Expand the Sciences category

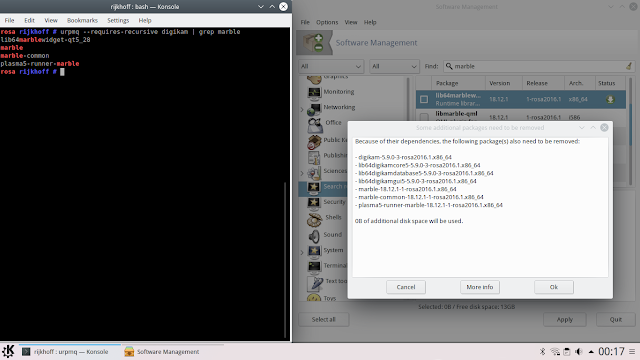302,173
